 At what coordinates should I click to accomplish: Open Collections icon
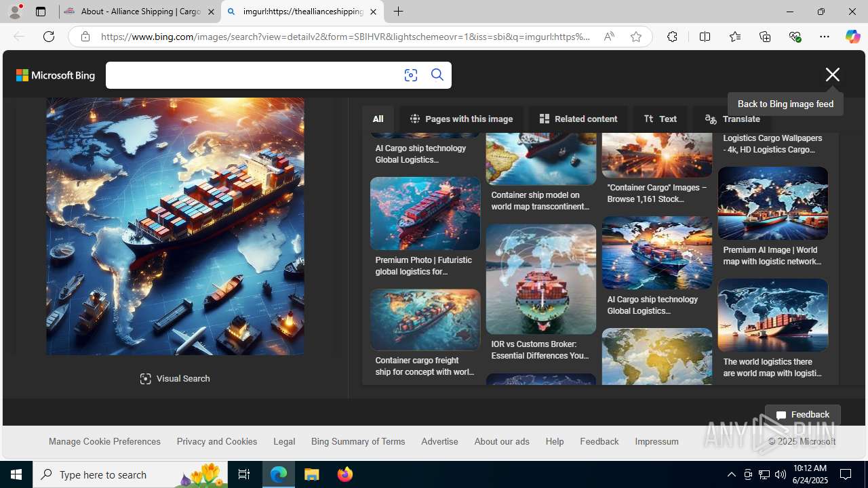[765, 37]
